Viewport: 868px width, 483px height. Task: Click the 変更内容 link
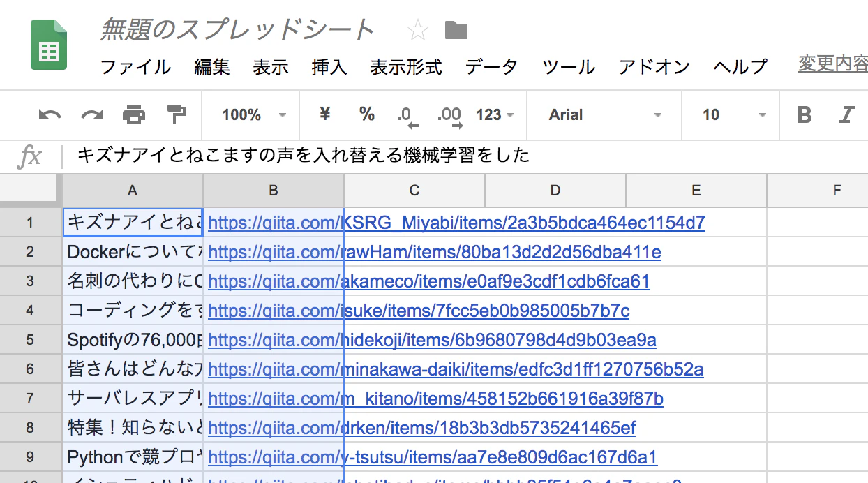pyautogui.click(x=833, y=64)
